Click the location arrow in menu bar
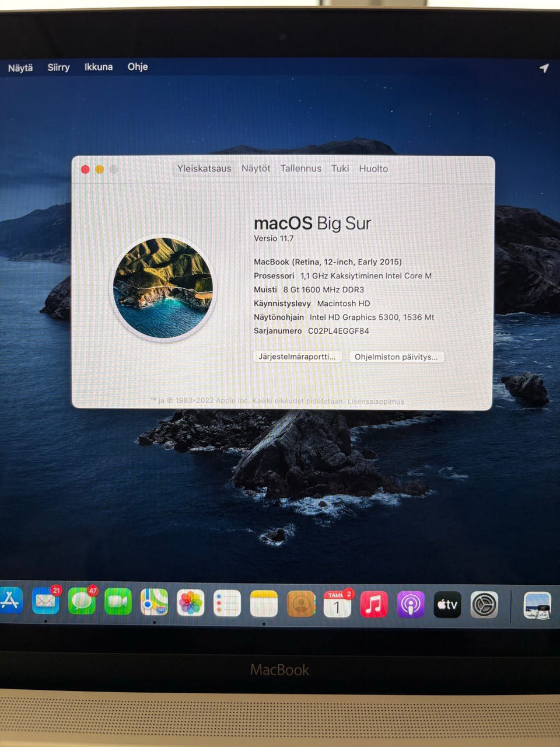560x747 pixels. tap(544, 68)
